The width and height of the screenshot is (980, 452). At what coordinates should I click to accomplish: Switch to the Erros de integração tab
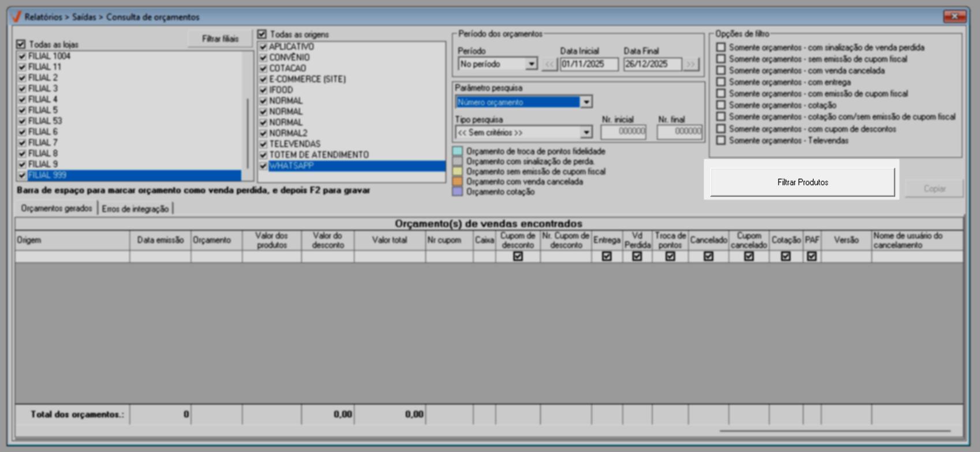click(135, 209)
